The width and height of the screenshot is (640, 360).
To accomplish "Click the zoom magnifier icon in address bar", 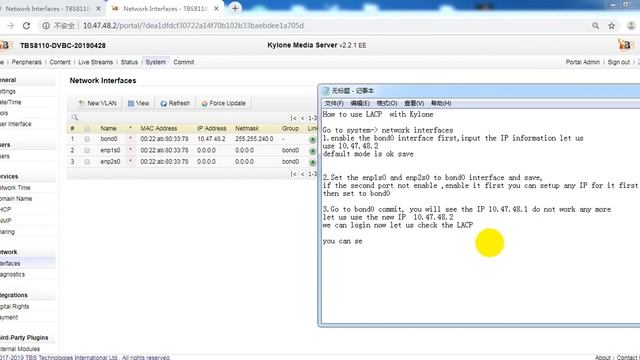I will click(596, 26).
